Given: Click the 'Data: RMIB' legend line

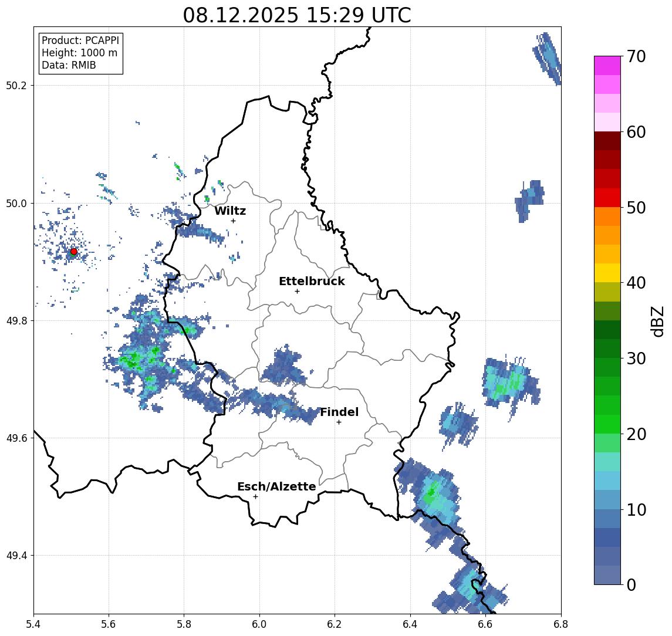Looking at the screenshot, I should (x=69, y=65).
